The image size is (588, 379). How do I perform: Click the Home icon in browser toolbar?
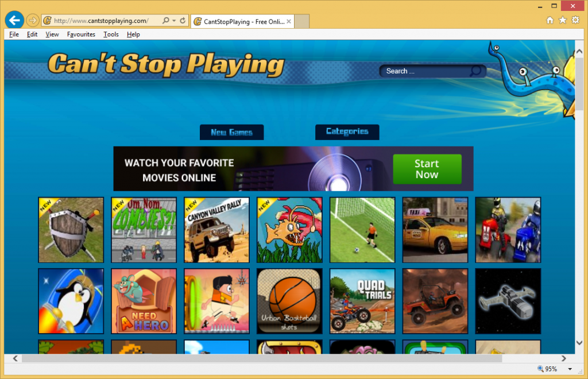(550, 20)
